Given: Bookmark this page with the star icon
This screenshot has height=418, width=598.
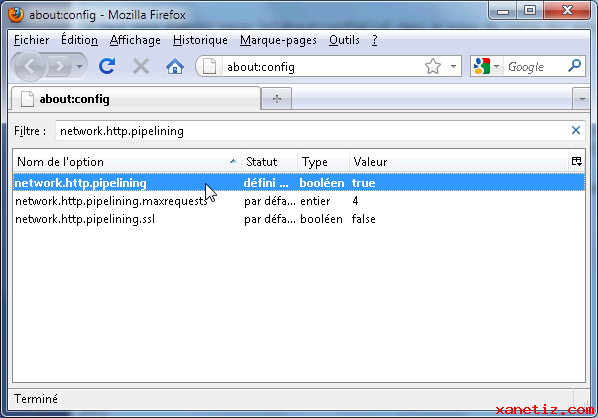Looking at the screenshot, I should [433, 66].
